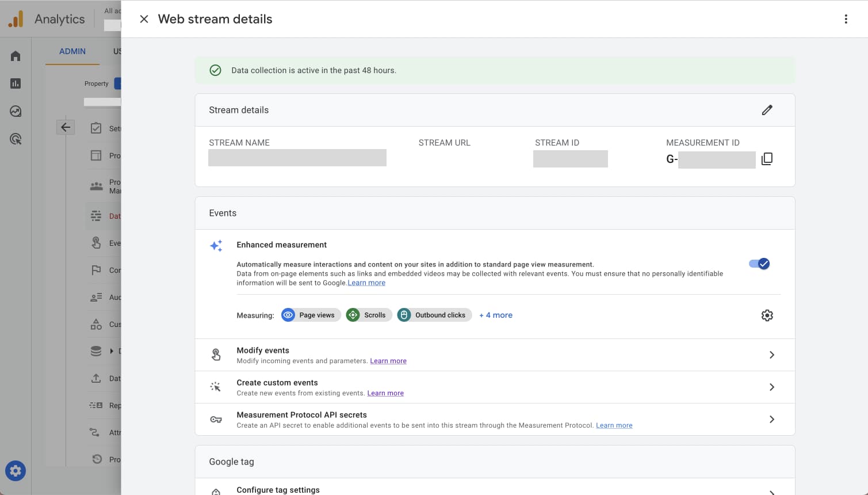Click the Admin gear icon at bottom left
Viewport: 868px width, 495px height.
click(16, 471)
